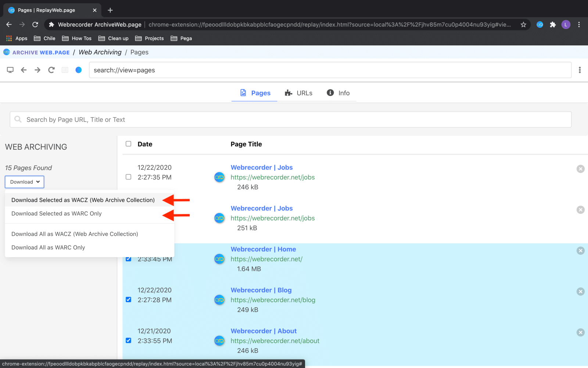Delete the Webrecorder About page entry

tap(581, 332)
